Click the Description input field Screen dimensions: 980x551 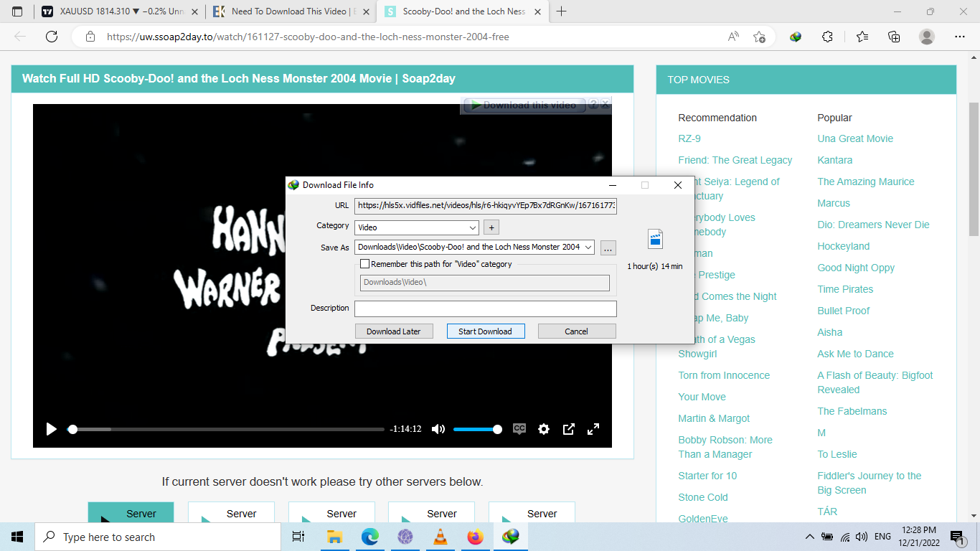point(486,309)
